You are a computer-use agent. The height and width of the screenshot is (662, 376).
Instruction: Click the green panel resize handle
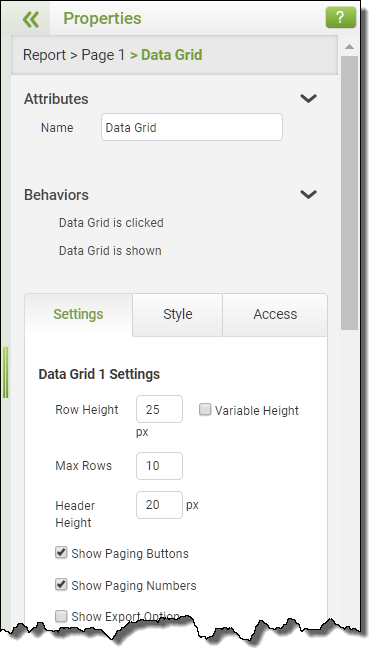5,372
